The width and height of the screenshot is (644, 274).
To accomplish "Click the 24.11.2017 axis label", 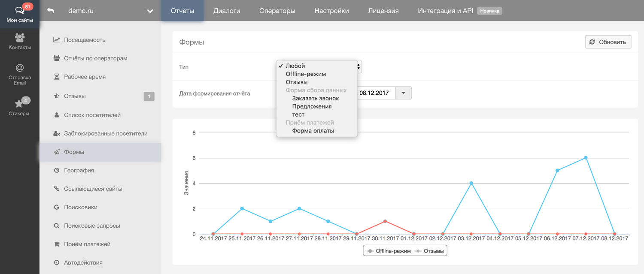I will click(213, 238).
